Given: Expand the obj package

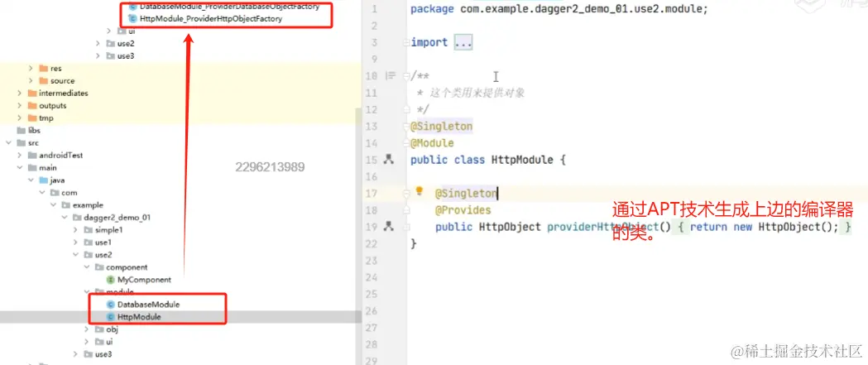Looking at the screenshot, I should pos(86,329).
